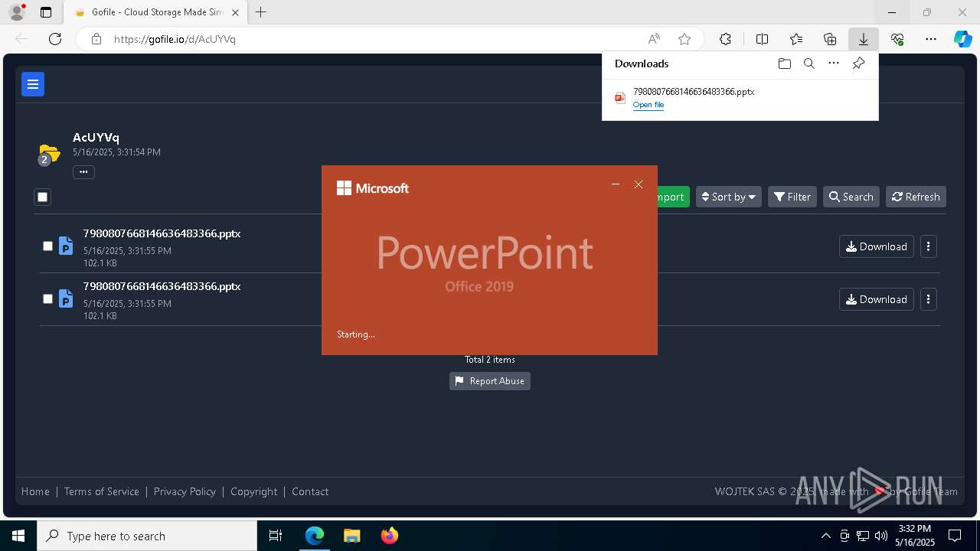Check the first pptx file checkbox

[x=47, y=246]
